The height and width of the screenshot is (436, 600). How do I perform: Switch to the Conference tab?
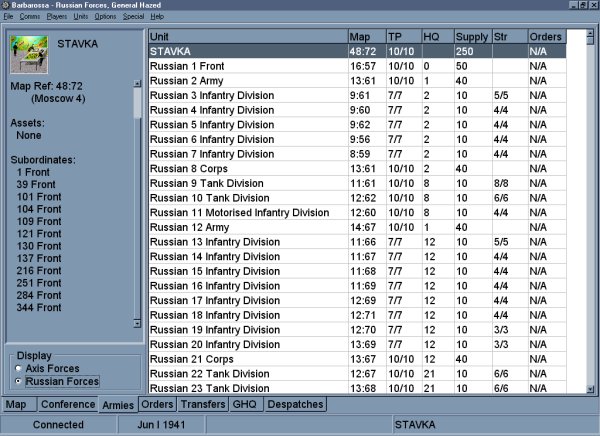pos(68,404)
